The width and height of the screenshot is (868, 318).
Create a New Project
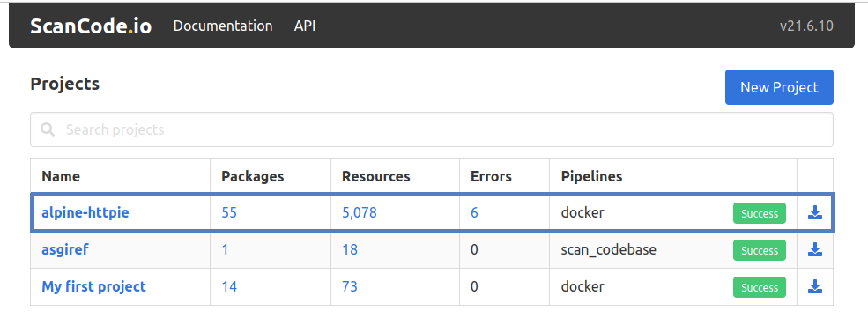click(x=779, y=87)
